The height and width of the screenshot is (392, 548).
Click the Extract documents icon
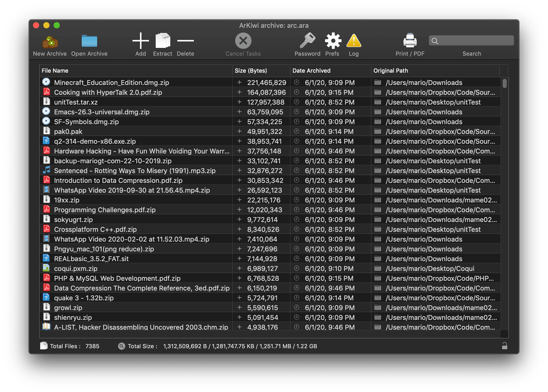coord(163,41)
